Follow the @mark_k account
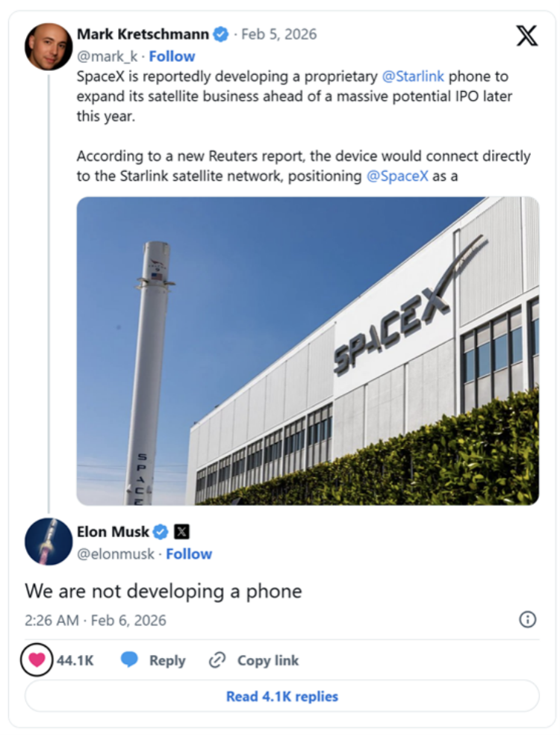 point(172,56)
